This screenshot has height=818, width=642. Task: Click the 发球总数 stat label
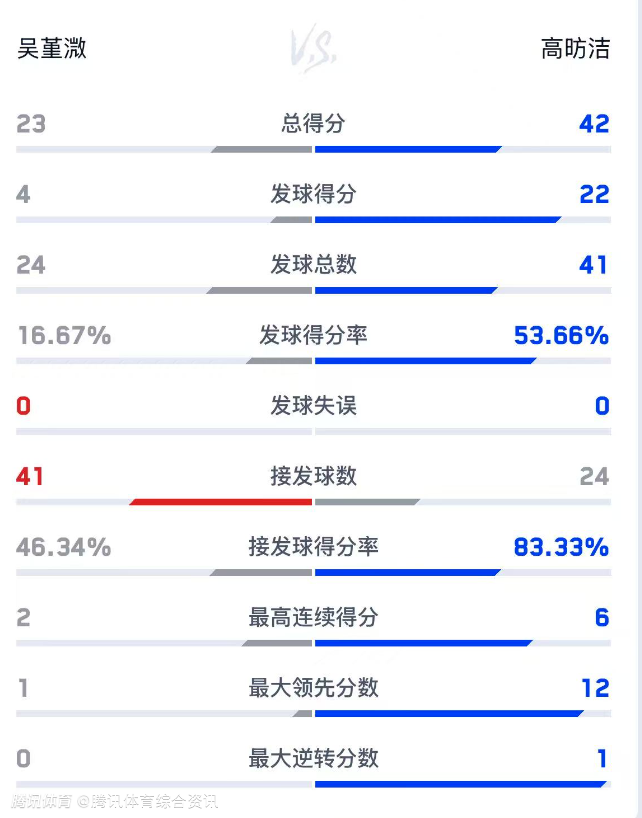313,264
